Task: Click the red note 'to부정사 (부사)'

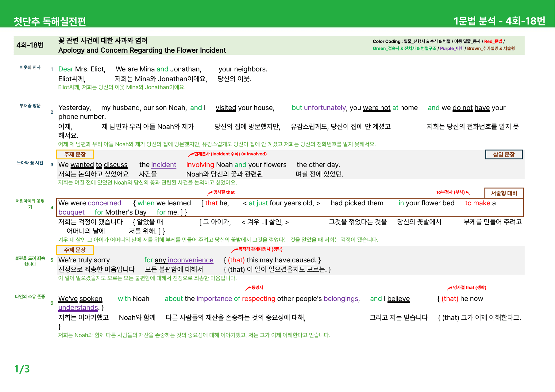Action: pyautogui.click(x=451, y=192)
